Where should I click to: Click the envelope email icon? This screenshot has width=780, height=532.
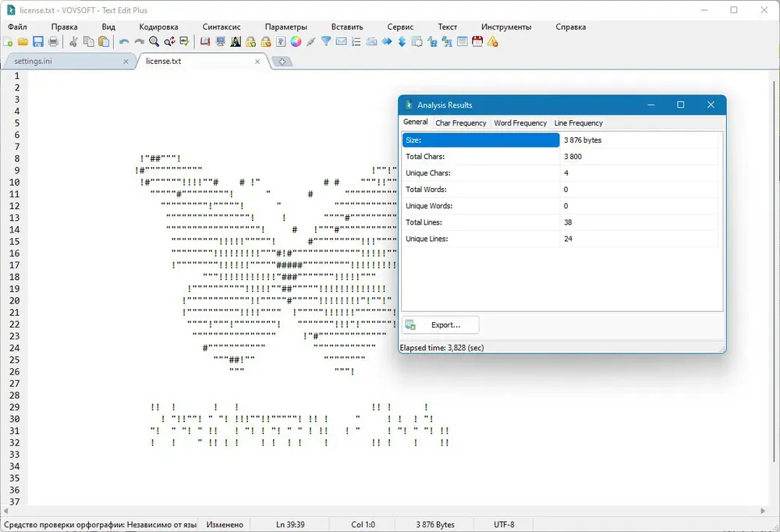point(342,42)
